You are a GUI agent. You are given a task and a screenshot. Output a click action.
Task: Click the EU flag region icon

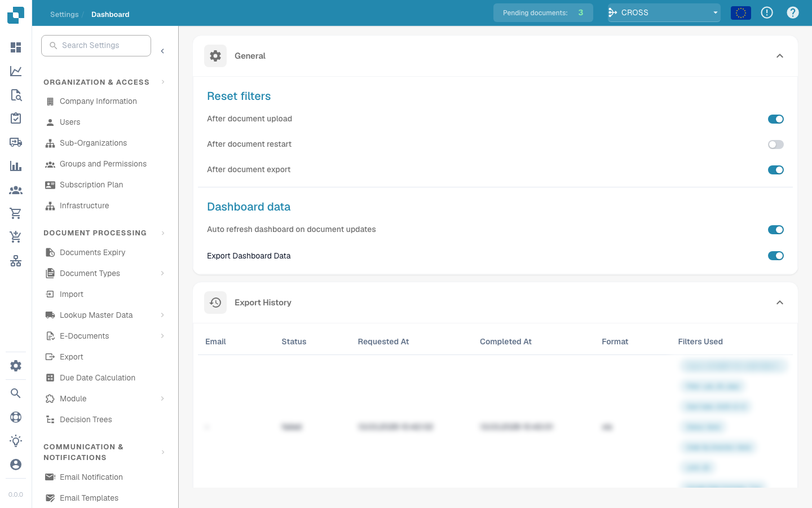point(741,12)
